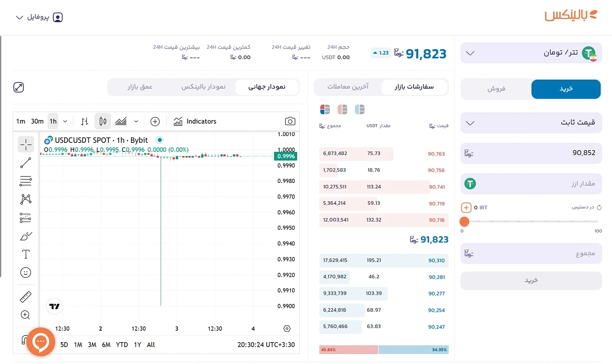Show only buy orders view
612x364 pixels.
point(359,109)
